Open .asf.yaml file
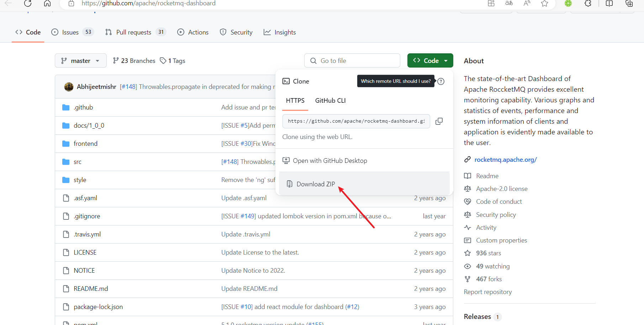644x325 pixels. (85, 198)
